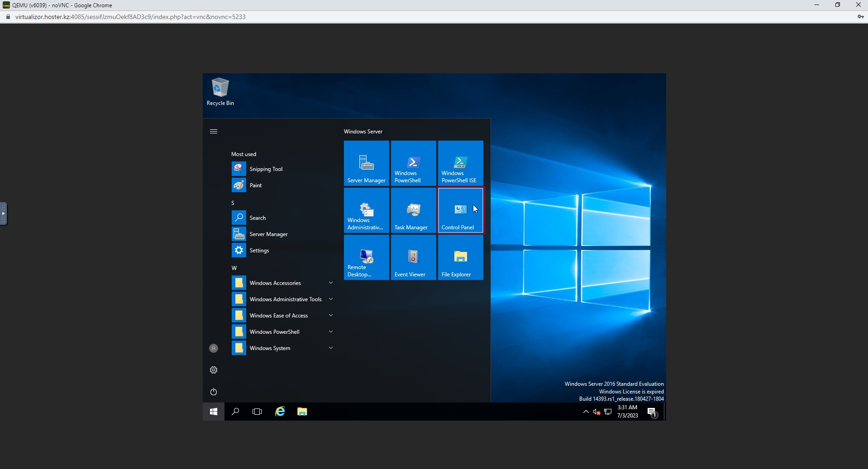Click the muted volume tray icon
868x469 pixels.
click(597, 412)
